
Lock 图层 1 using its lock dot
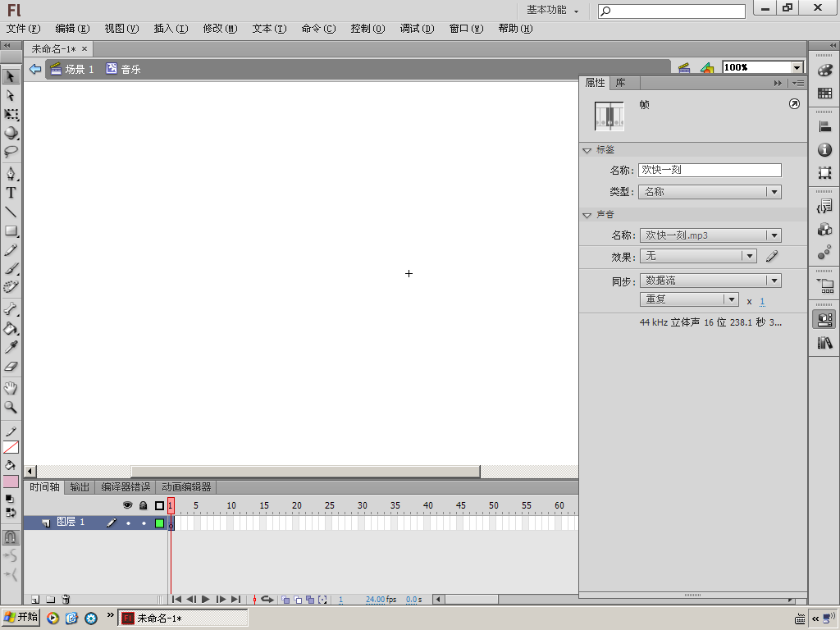(x=144, y=523)
